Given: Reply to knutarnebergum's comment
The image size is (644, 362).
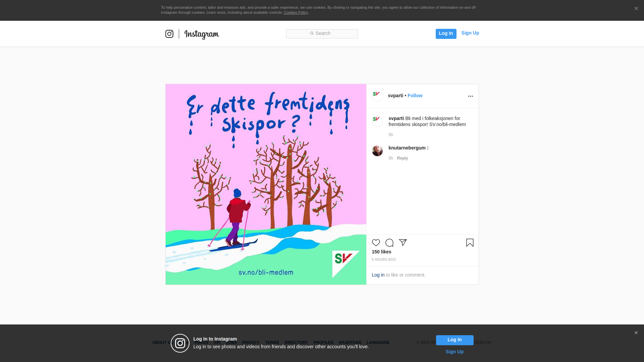Looking at the screenshot, I should [x=402, y=158].
